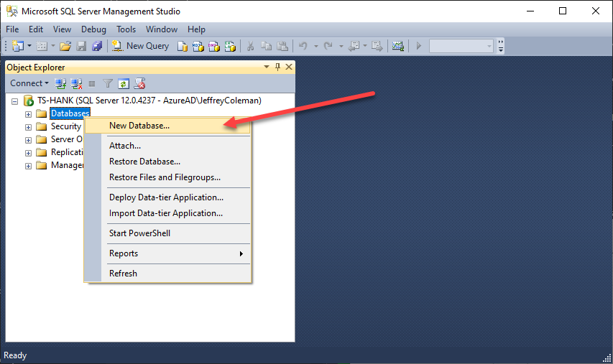613x364 pixels.
Task: Toggle Object Explorer auto-hide pin
Action: pyautogui.click(x=277, y=67)
